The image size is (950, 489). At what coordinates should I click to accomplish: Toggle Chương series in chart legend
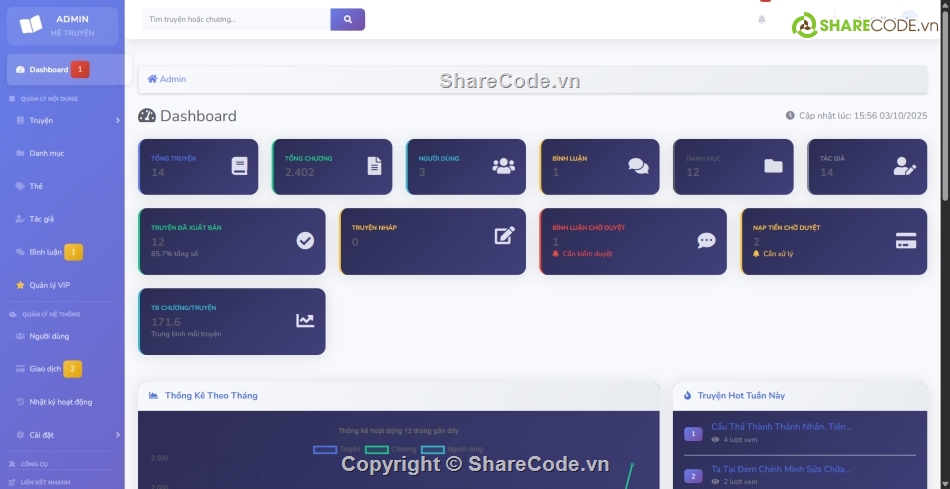coord(390,449)
